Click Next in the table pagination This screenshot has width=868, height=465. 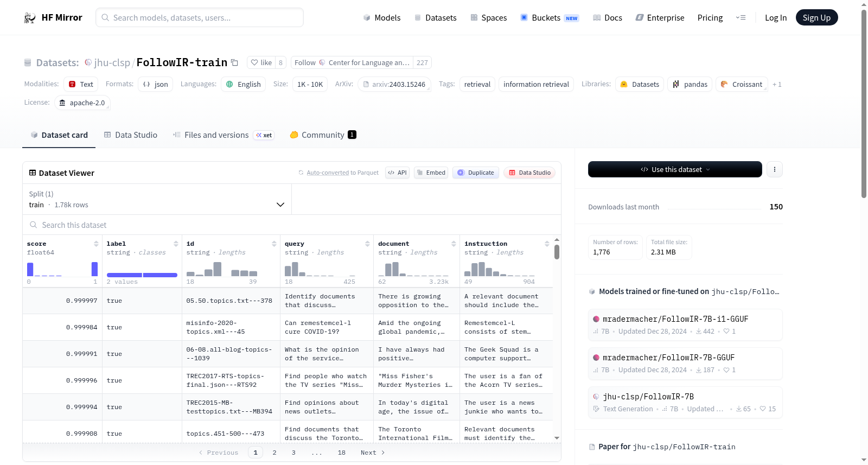[x=373, y=453]
